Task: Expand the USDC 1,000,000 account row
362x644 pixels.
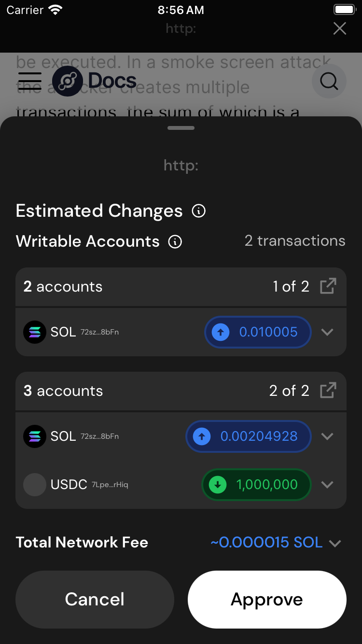Action: click(x=327, y=485)
